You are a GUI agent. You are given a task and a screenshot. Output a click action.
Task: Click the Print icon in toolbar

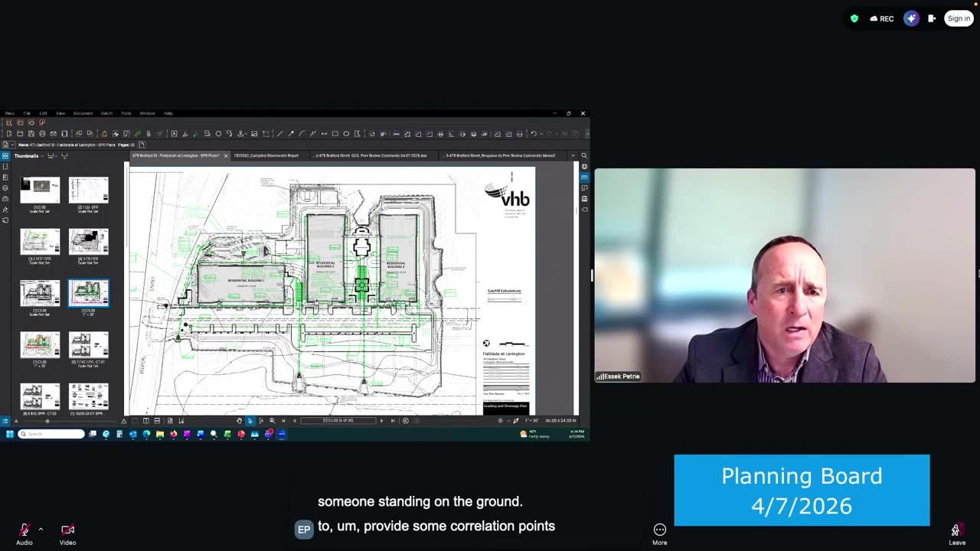click(42, 134)
